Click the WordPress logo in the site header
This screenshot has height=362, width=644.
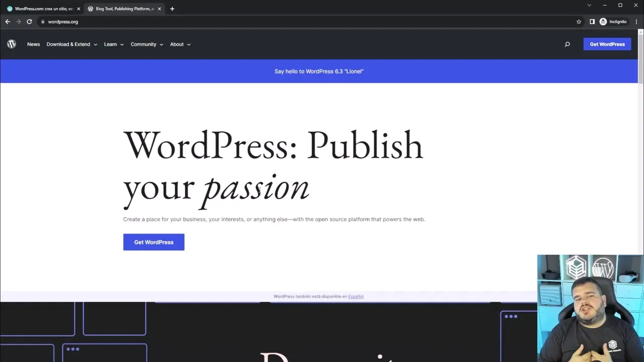12,44
